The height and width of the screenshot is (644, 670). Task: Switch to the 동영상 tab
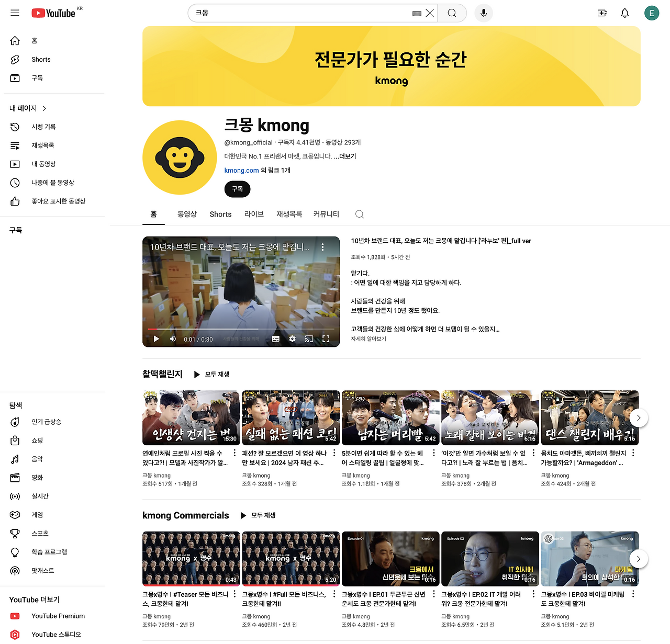tap(187, 214)
